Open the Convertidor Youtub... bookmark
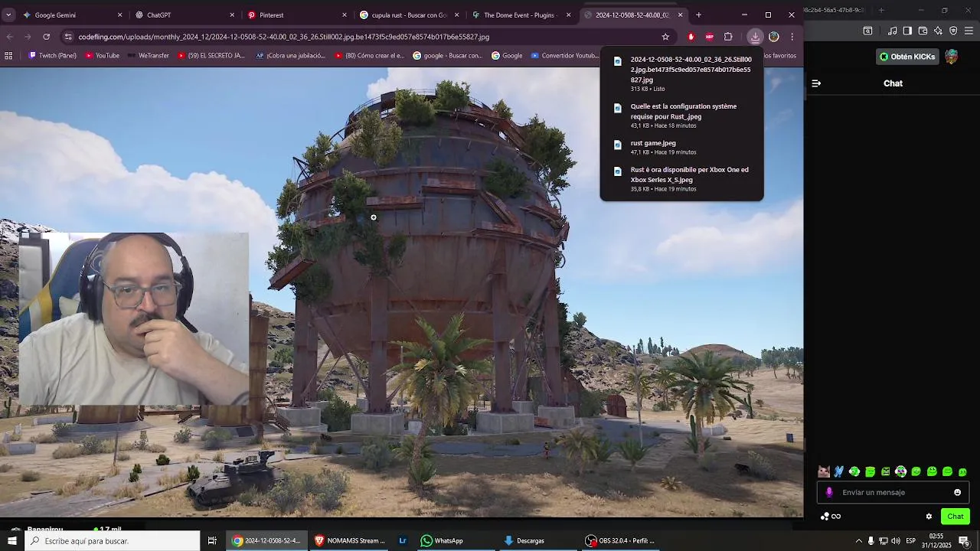Image resolution: width=980 pixels, height=551 pixels. pyautogui.click(x=564, y=55)
